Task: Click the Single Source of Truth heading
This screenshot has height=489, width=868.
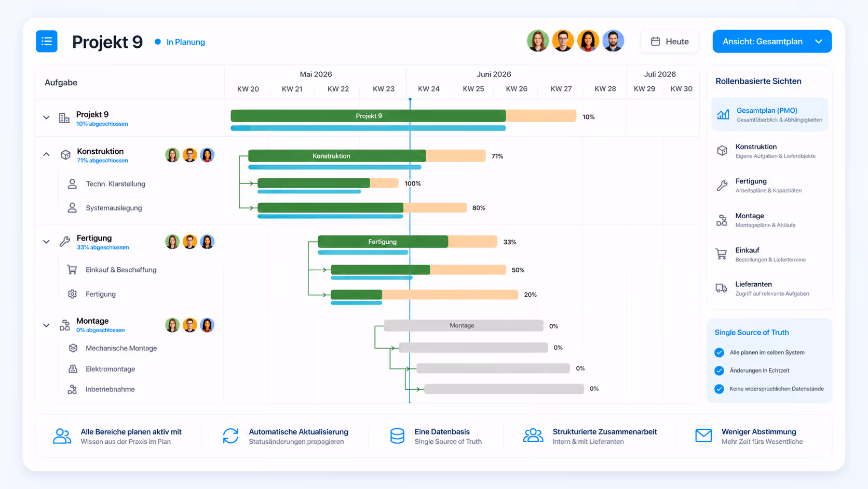Action: coord(751,333)
